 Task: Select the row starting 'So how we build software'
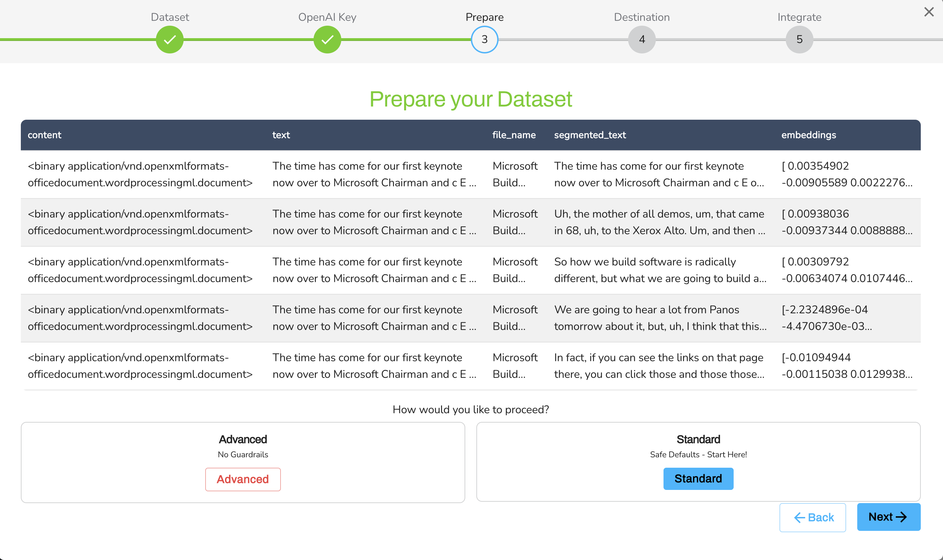tap(659, 270)
